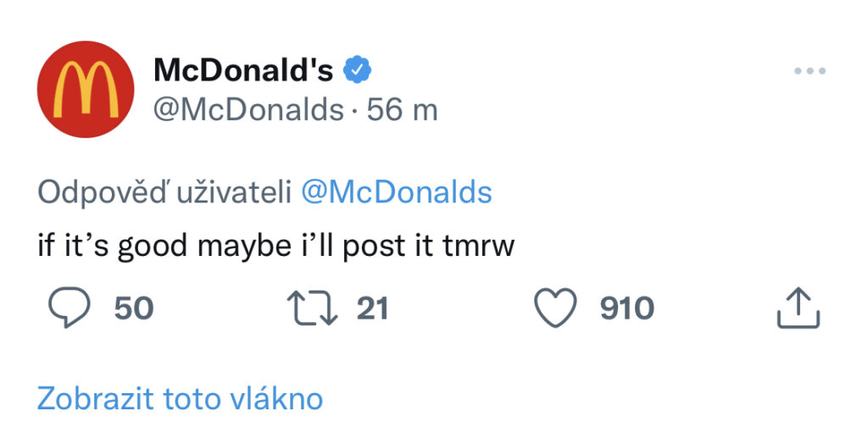View the 50 replies count
The height and width of the screenshot is (444, 868).
tap(134, 308)
